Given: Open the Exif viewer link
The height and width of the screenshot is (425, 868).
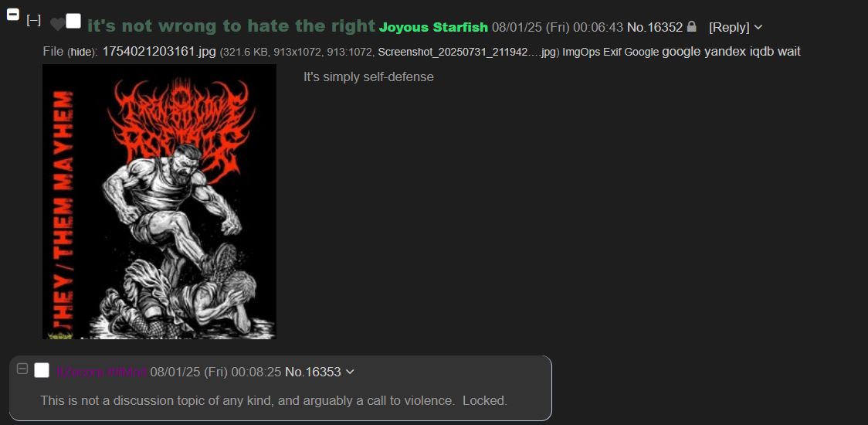Looking at the screenshot, I should (x=612, y=52).
